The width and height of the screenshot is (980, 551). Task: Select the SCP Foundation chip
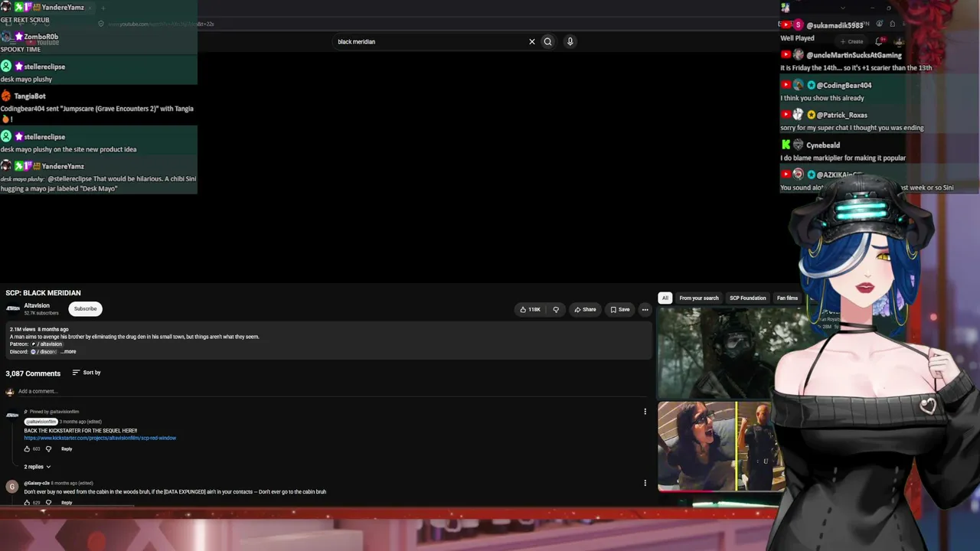coord(747,298)
